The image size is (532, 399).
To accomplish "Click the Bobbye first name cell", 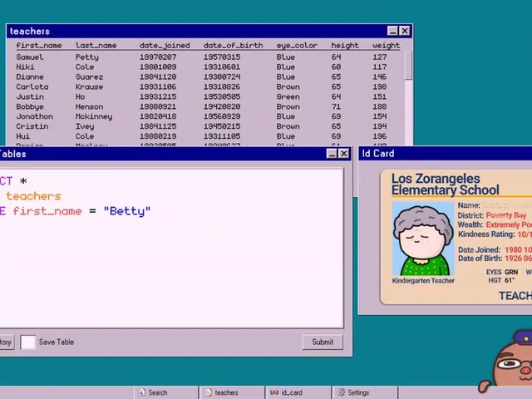I will pos(30,106).
